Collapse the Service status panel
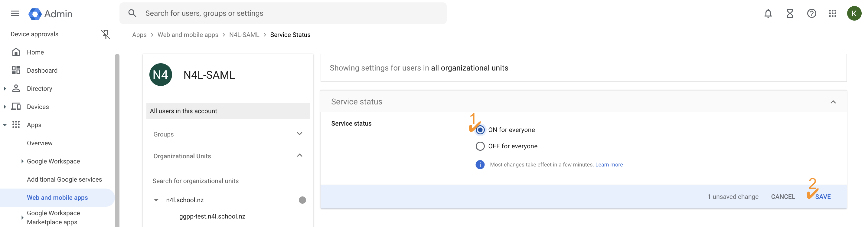 833,102
